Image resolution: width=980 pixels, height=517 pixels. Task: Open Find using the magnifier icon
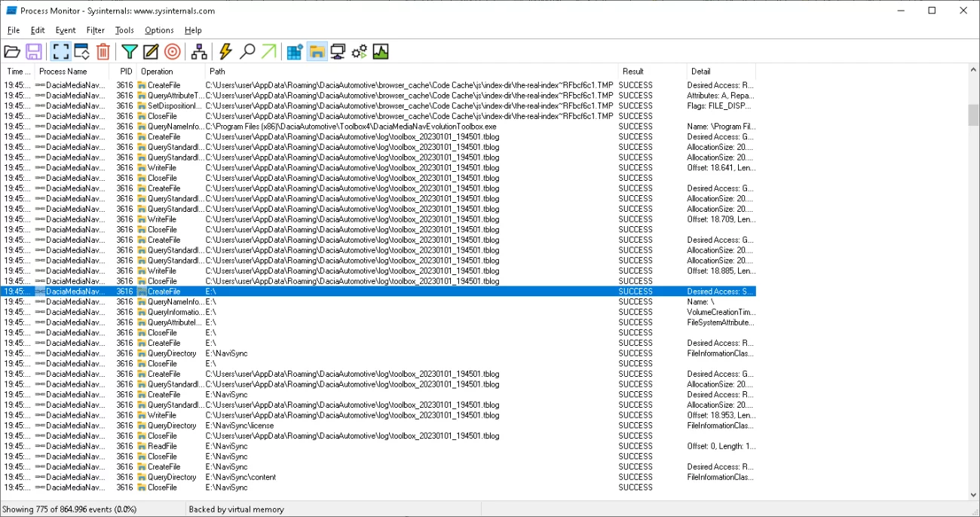click(247, 51)
